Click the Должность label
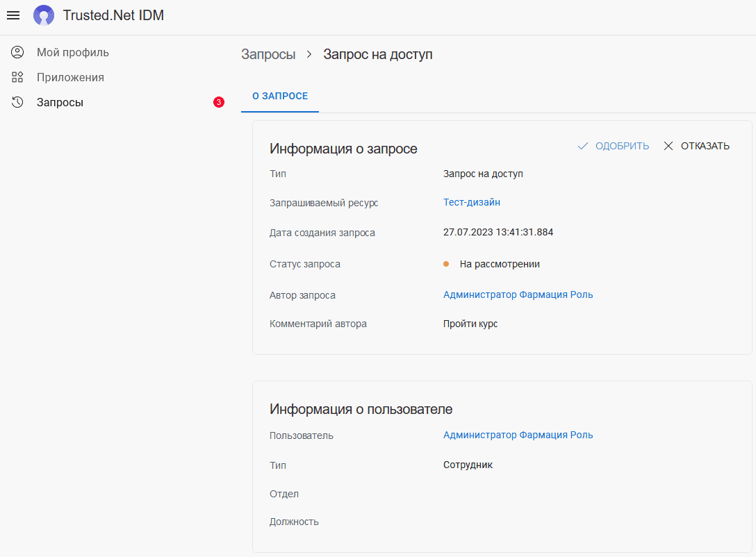This screenshot has width=756, height=557. pos(294,522)
